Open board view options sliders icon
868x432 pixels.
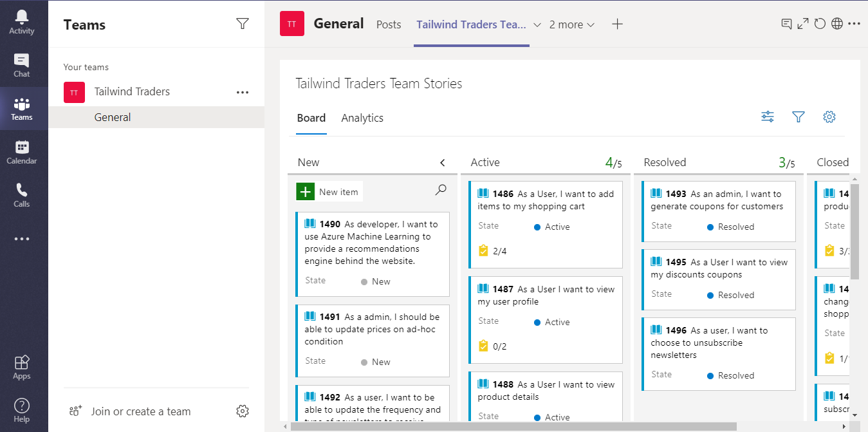click(x=768, y=117)
